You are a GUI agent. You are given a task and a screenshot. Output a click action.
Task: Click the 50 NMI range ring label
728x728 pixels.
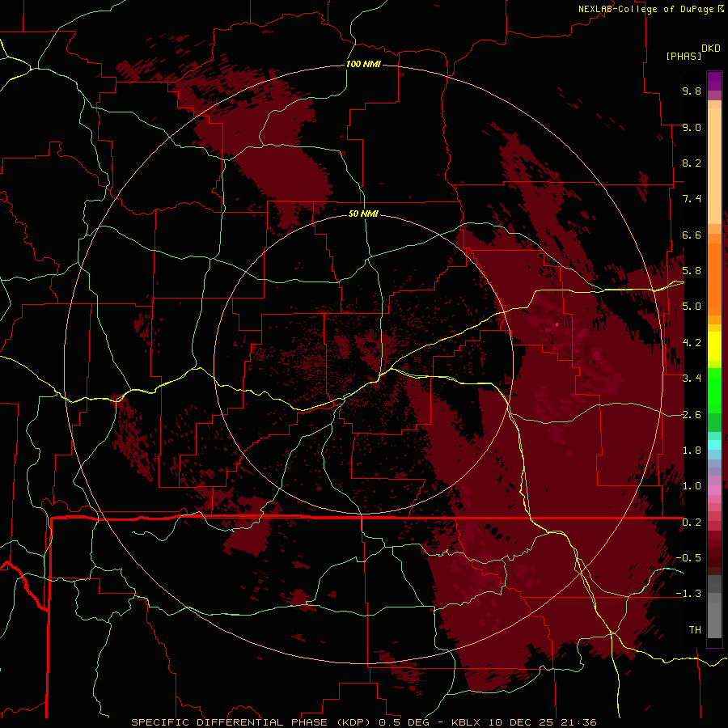[x=363, y=214]
